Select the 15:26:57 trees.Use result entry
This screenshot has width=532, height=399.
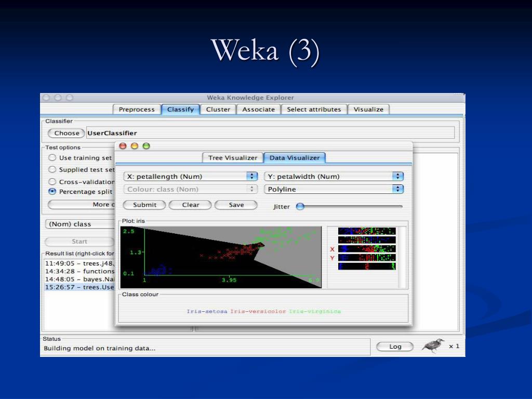(x=79, y=287)
